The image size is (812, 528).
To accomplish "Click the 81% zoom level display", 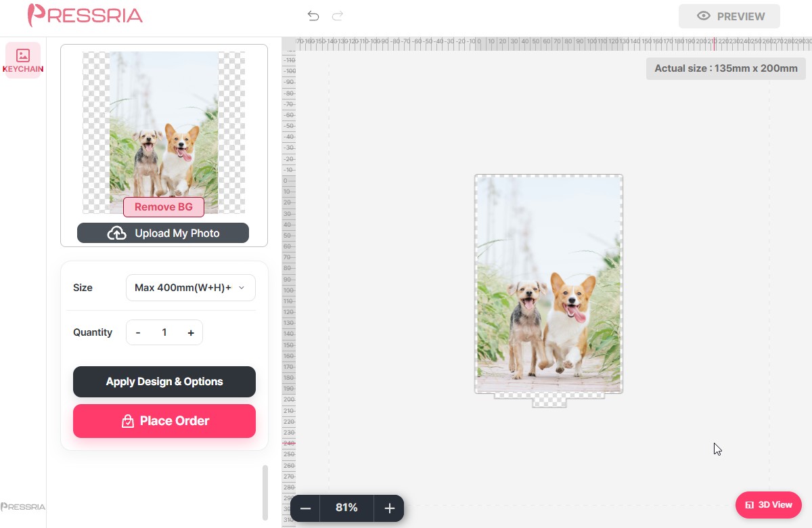I will 346,508.
